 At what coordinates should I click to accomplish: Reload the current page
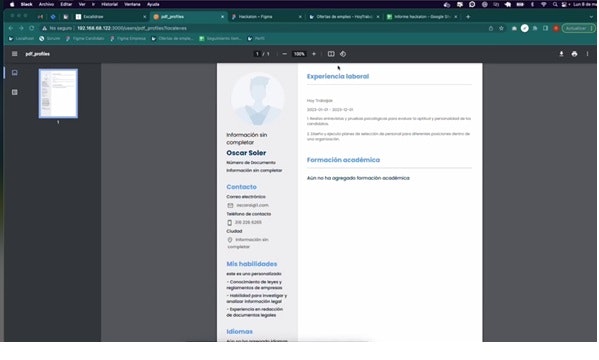tap(32, 28)
